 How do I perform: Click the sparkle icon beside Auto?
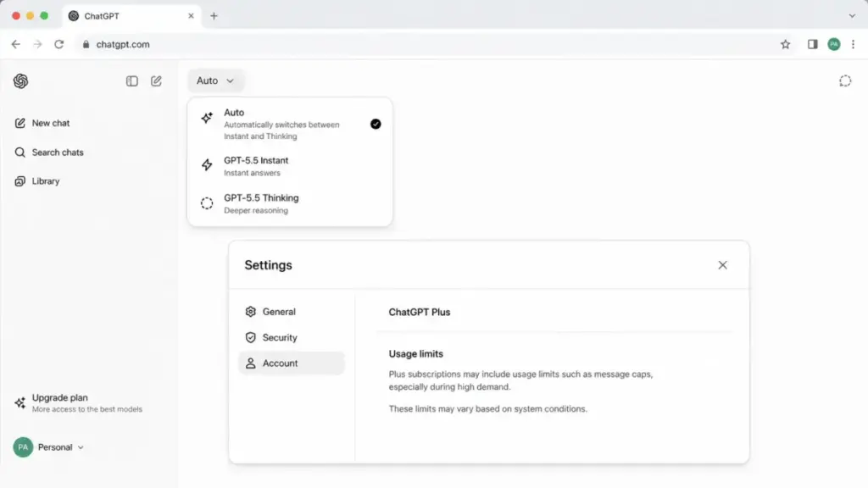(x=207, y=117)
